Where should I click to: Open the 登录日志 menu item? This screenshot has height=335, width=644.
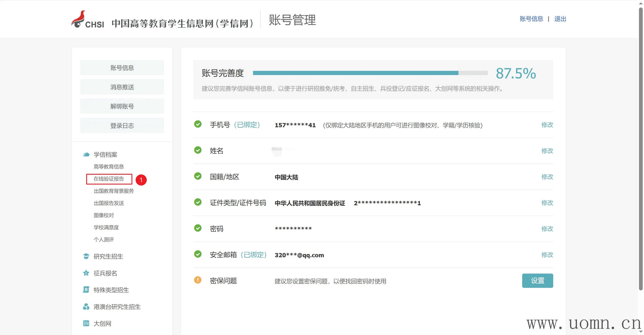tap(122, 126)
